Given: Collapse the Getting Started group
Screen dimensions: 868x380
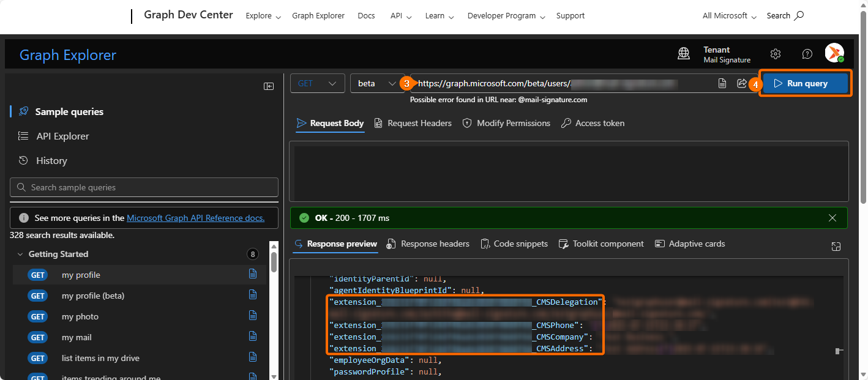Looking at the screenshot, I should coord(20,254).
